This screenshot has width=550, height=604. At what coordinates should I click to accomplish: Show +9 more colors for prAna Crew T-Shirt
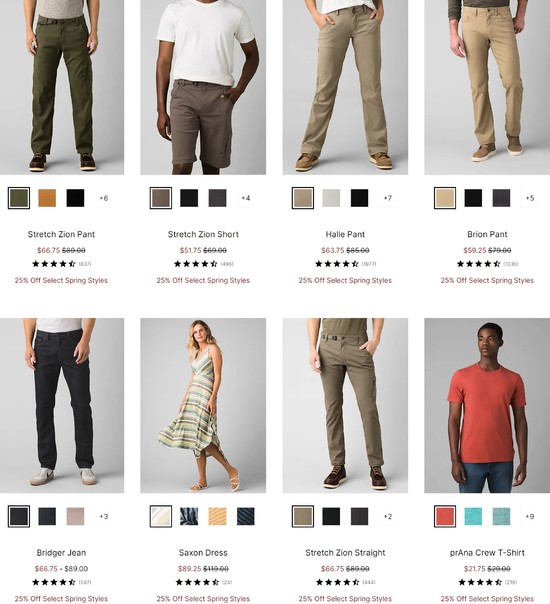tap(530, 517)
